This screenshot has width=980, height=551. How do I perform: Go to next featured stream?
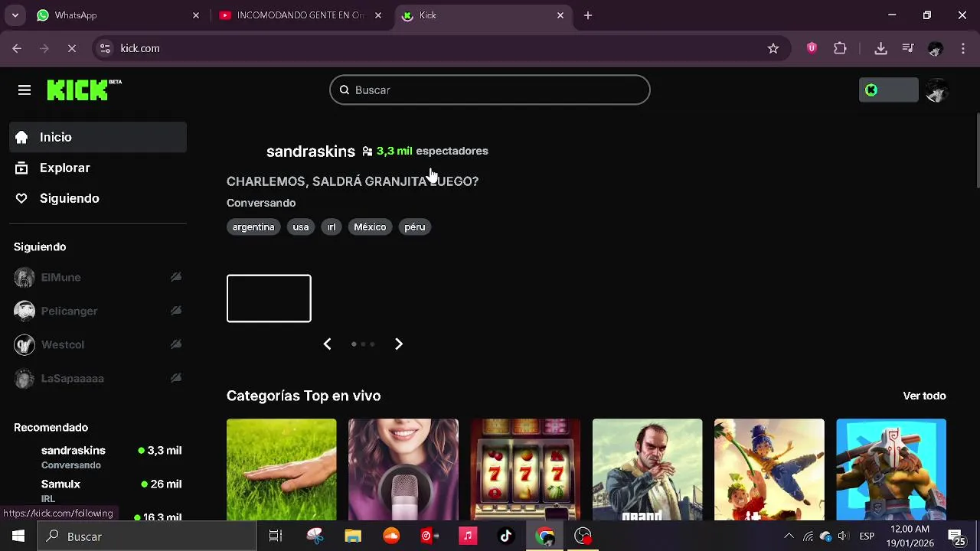[x=399, y=344]
